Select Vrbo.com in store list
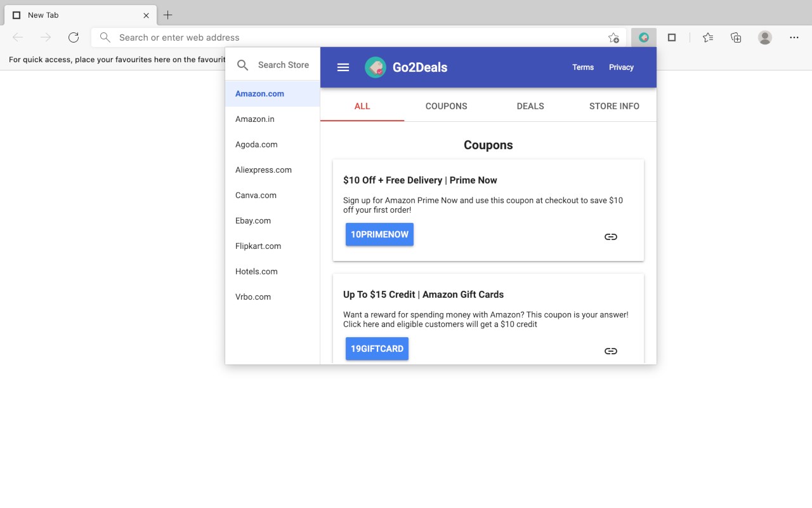This screenshot has width=812, height=508. pyautogui.click(x=273, y=297)
